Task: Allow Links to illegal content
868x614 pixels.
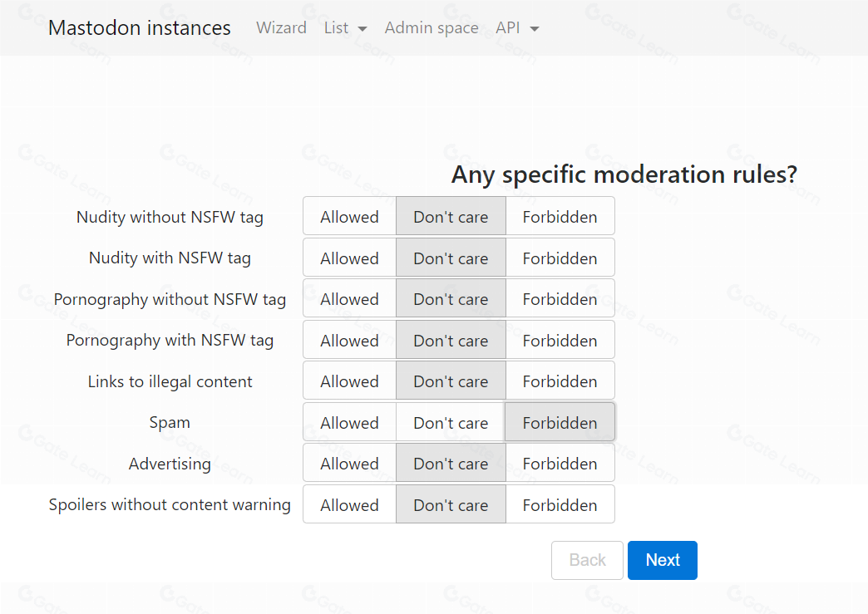Action: [x=349, y=381]
